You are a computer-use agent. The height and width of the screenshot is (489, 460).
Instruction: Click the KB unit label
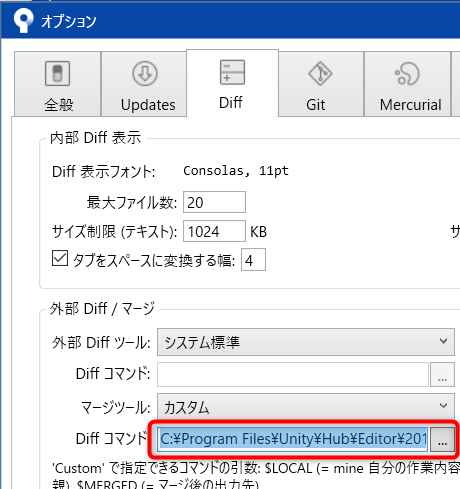(259, 232)
